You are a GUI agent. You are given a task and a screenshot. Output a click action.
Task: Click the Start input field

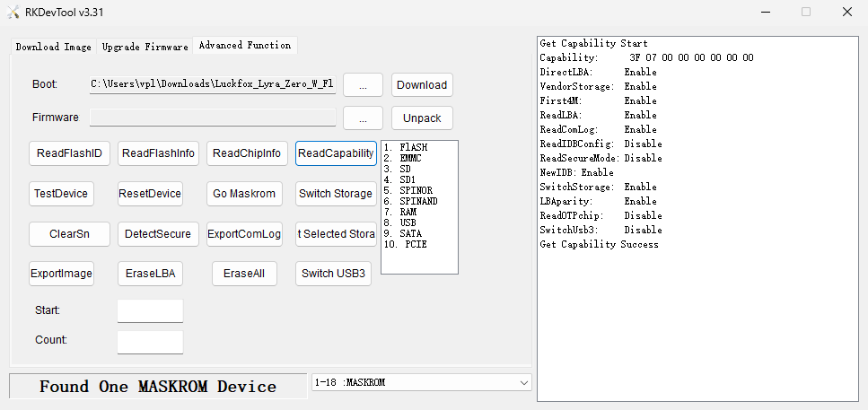[150, 311]
